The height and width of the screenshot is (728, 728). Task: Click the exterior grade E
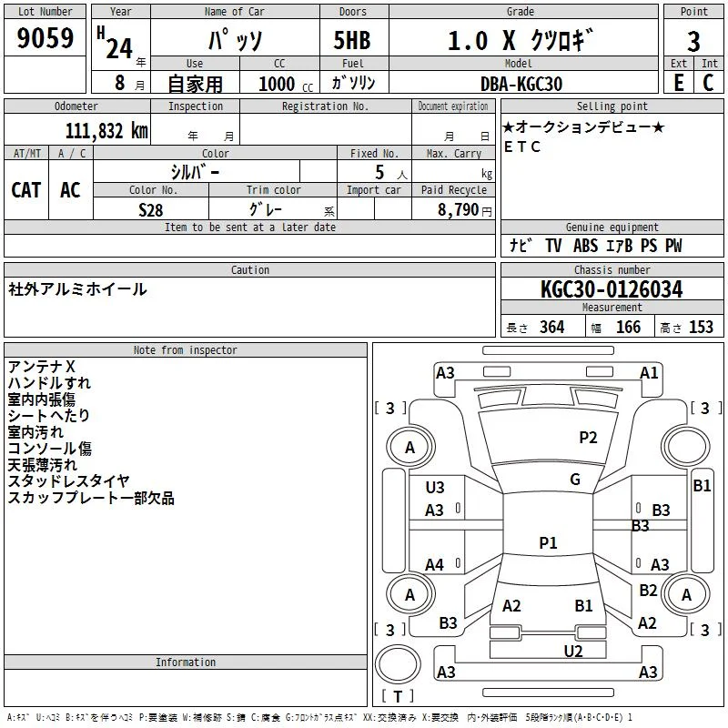tap(679, 82)
